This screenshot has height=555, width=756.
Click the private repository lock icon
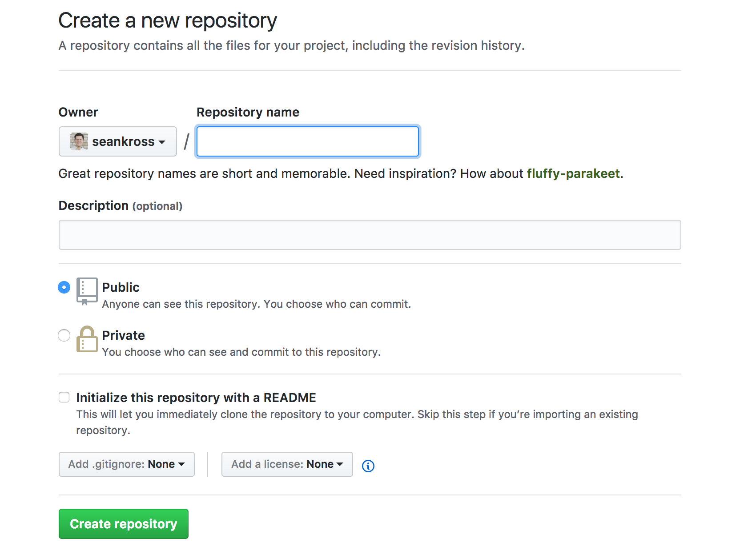(x=87, y=339)
